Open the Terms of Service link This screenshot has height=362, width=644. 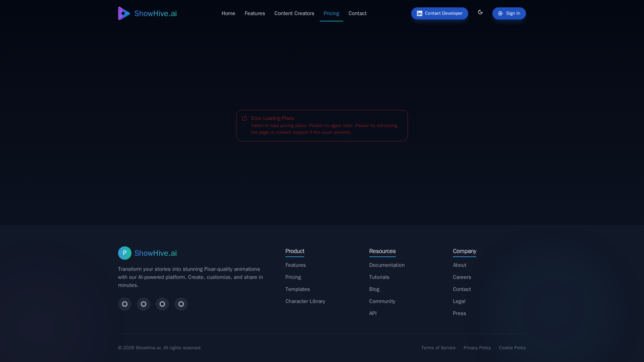[438, 348]
